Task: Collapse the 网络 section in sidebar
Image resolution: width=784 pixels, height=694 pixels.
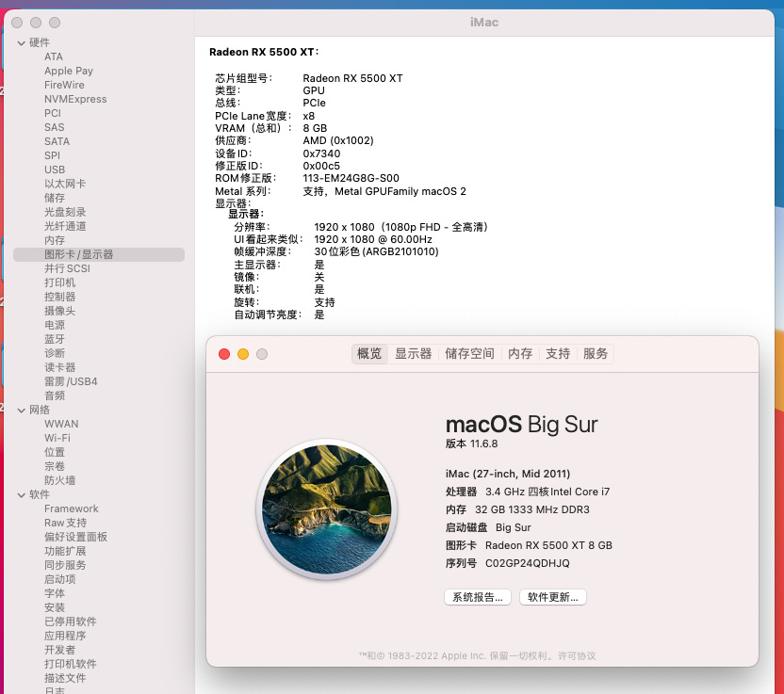Action: click(x=21, y=411)
